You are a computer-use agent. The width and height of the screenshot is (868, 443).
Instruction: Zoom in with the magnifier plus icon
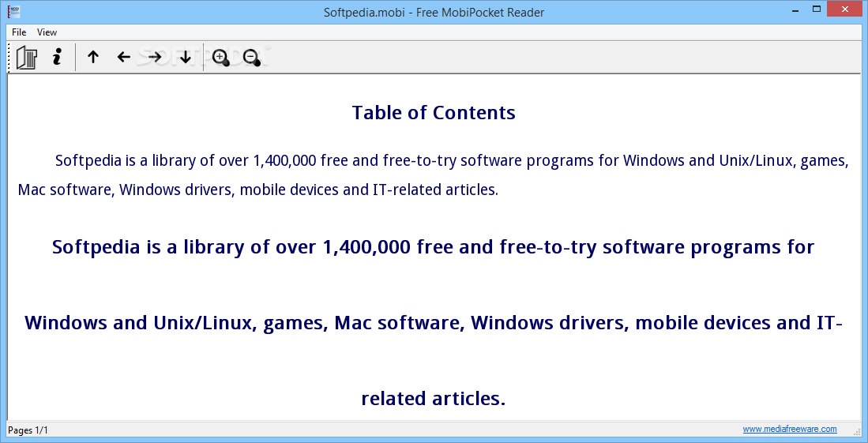coord(221,58)
